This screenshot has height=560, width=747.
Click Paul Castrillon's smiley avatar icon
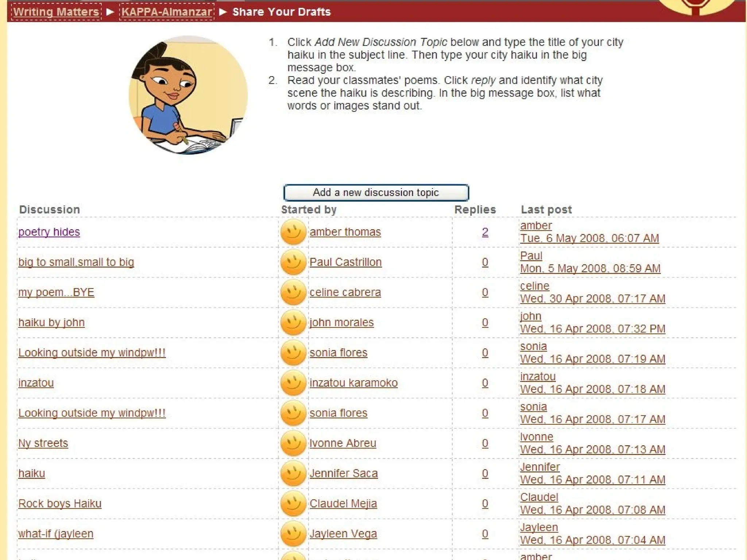293,262
